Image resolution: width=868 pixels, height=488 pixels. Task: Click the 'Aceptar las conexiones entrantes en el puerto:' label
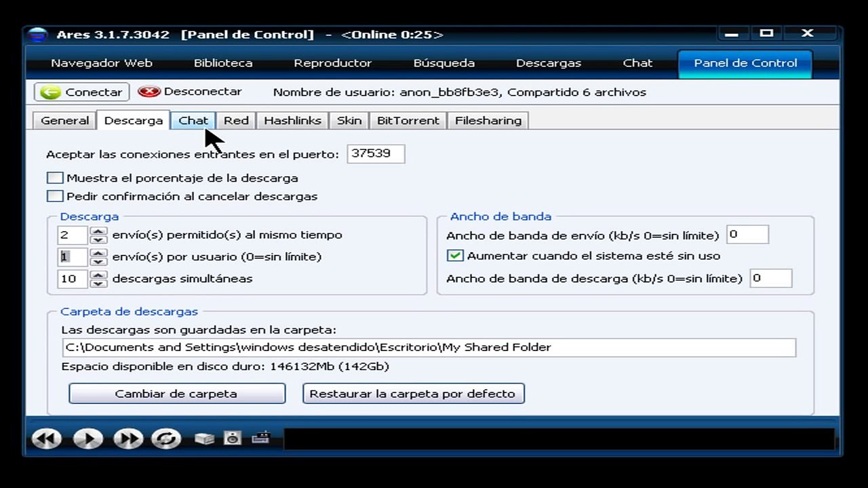[193, 155]
